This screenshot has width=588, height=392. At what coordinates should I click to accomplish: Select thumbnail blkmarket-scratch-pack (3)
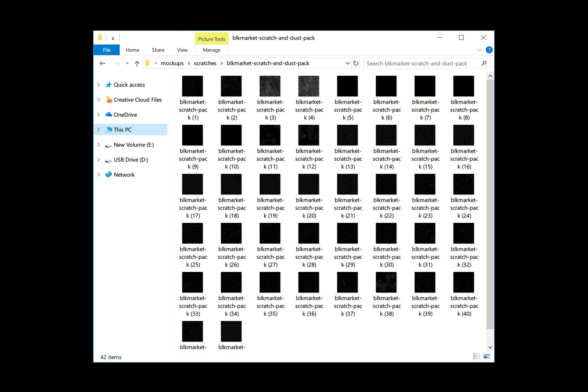tap(269, 86)
